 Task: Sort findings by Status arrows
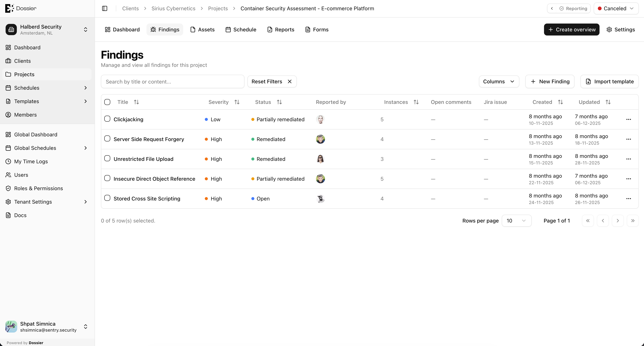(279, 102)
